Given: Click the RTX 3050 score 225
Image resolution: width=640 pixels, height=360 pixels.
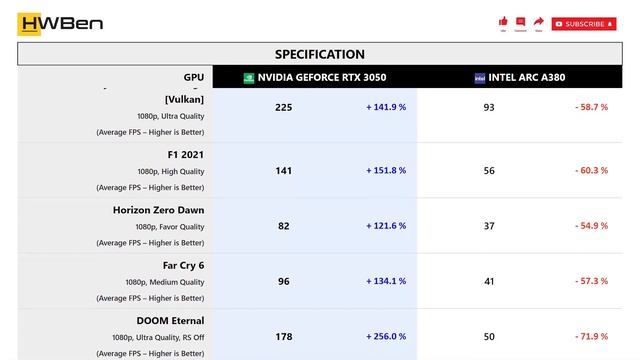Looking at the screenshot, I should [x=283, y=107].
